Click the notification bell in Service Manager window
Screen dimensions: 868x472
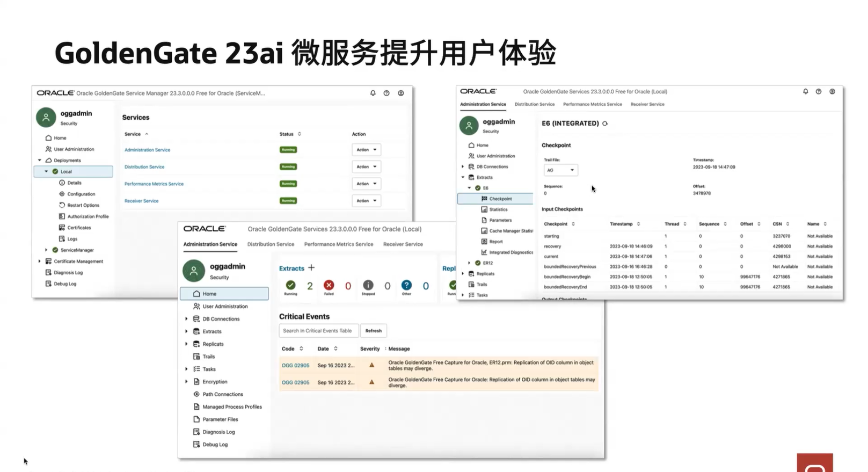[373, 93]
